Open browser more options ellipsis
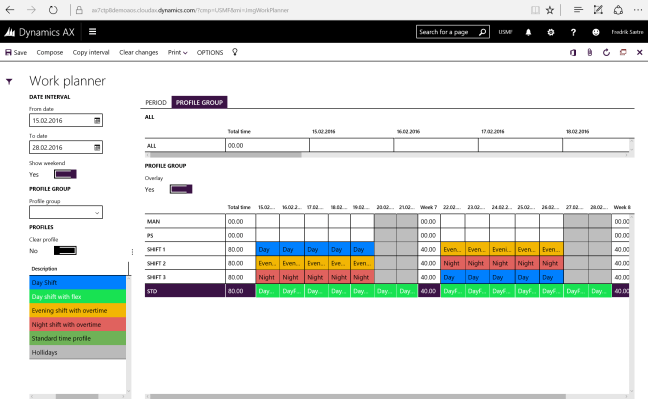The width and height of the screenshot is (648, 399). (x=638, y=10)
